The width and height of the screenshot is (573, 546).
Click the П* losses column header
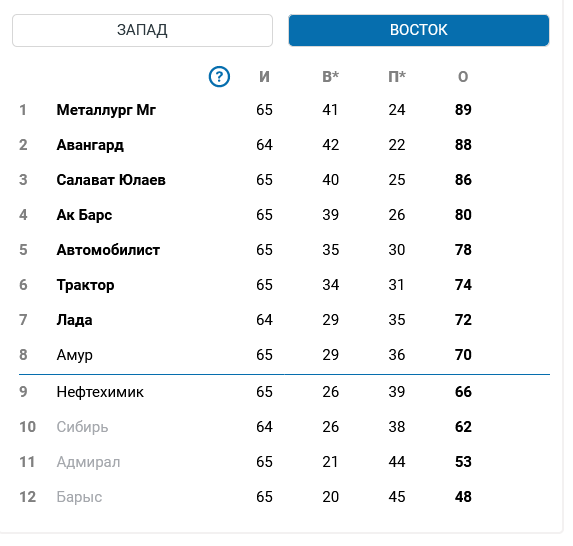pyautogui.click(x=397, y=77)
